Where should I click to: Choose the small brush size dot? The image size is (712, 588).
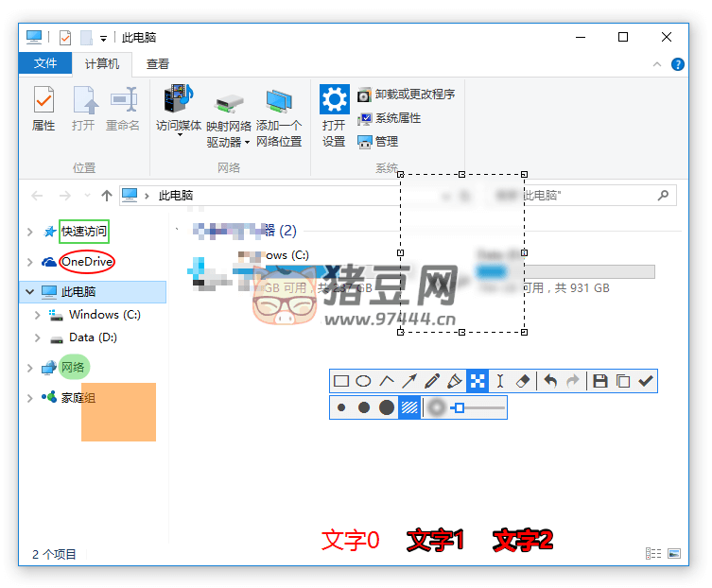[x=341, y=407]
